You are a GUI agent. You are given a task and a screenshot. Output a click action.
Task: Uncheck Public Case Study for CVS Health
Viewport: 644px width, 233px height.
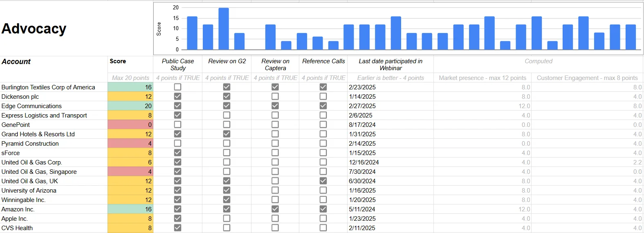click(x=177, y=228)
